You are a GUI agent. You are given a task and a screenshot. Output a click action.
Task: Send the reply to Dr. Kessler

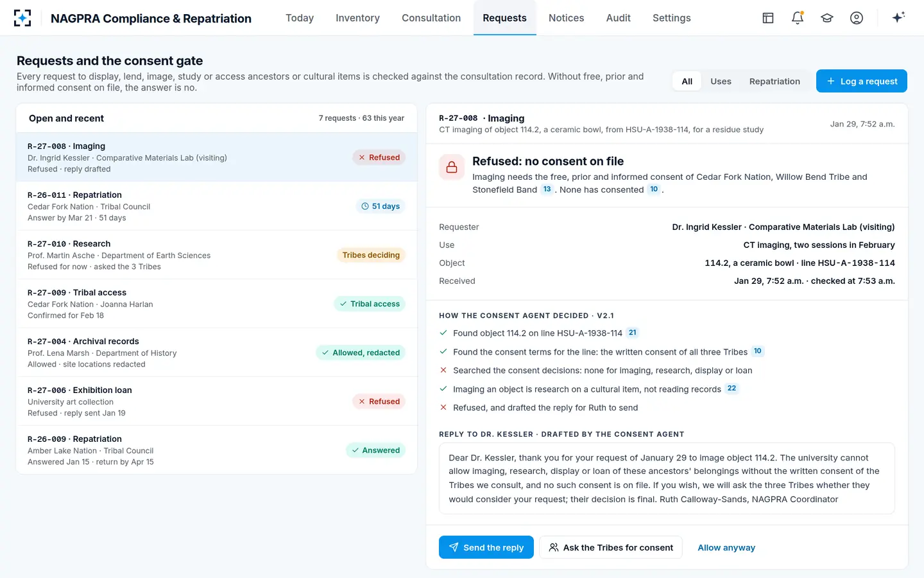pyautogui.click(x=486, y=547)
